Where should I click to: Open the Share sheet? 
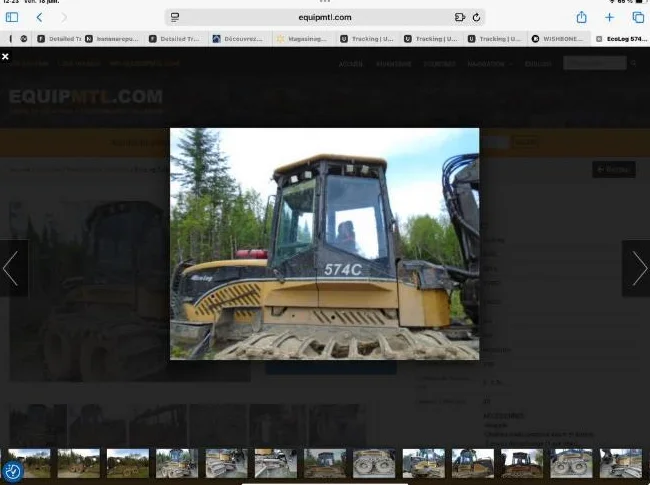pos(582,17)
